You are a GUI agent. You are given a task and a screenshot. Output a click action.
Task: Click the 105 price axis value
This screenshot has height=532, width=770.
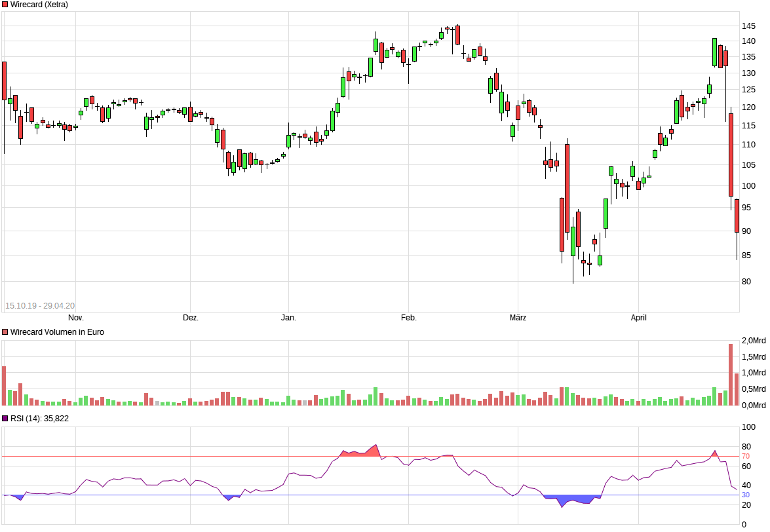[x=749, y=165]
